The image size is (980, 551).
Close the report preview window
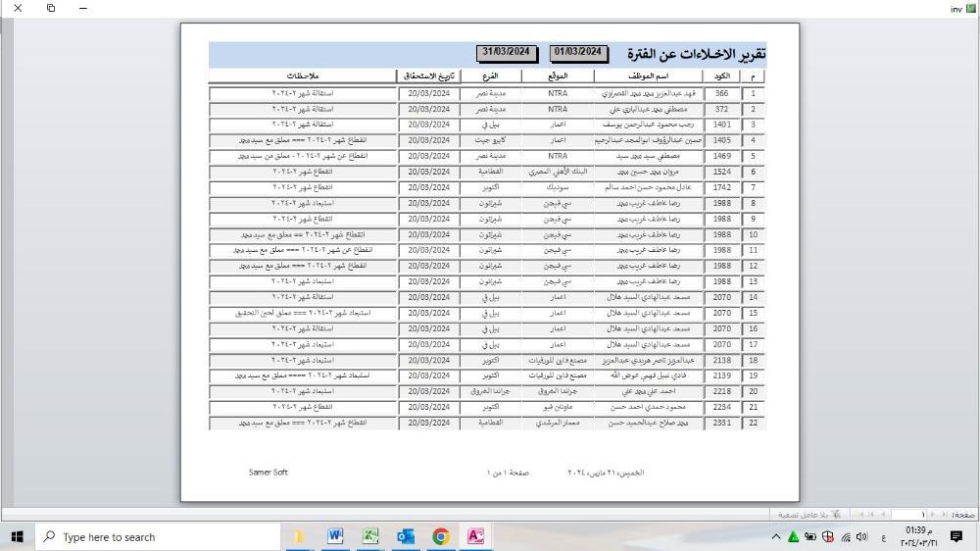(x=18, y=8)
